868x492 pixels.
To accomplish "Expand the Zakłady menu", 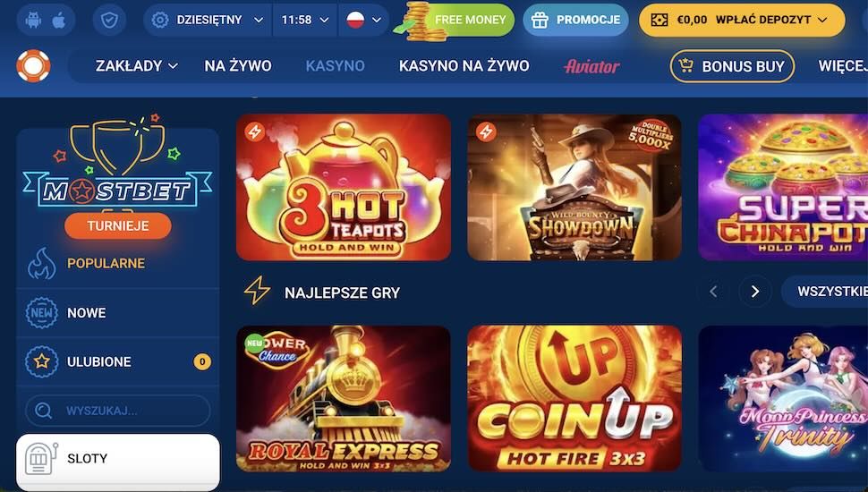I will click(136, 66).
